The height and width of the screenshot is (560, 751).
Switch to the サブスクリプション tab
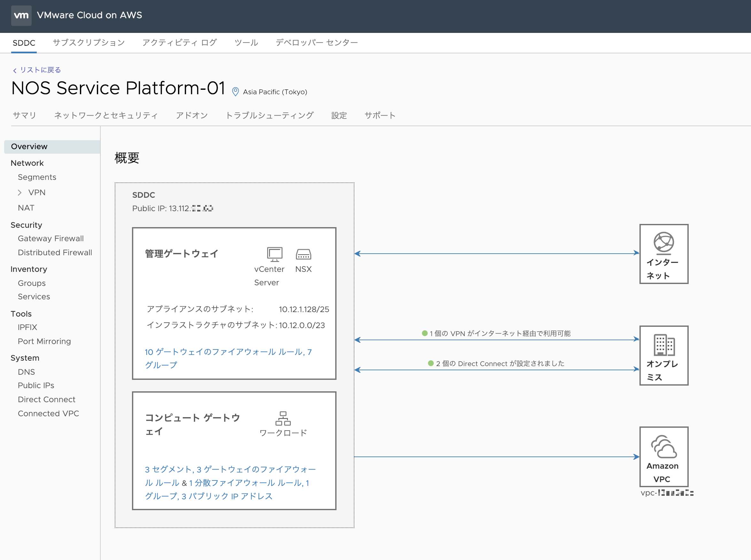(89, 43)
